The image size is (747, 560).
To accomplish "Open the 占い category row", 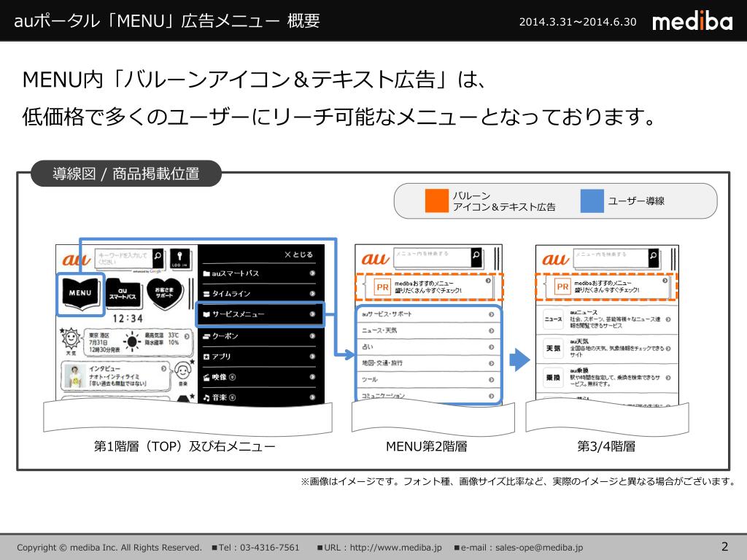I will pos(428,346).
